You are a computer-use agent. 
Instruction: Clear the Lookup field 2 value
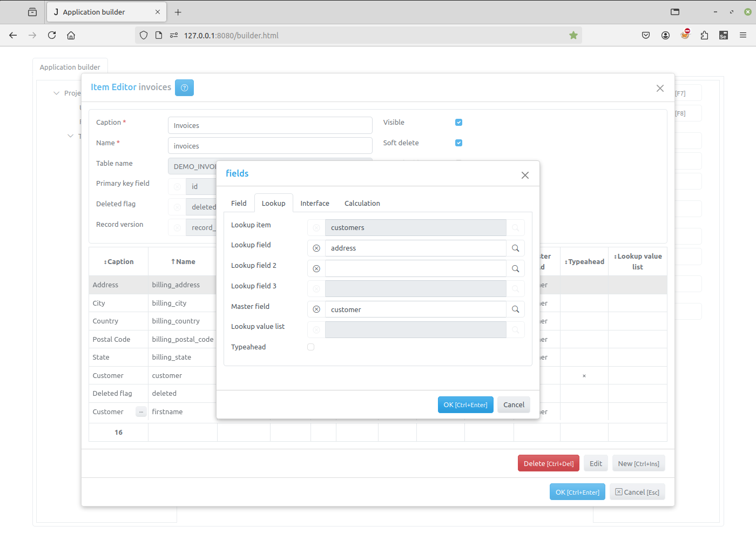click(316, 269)
